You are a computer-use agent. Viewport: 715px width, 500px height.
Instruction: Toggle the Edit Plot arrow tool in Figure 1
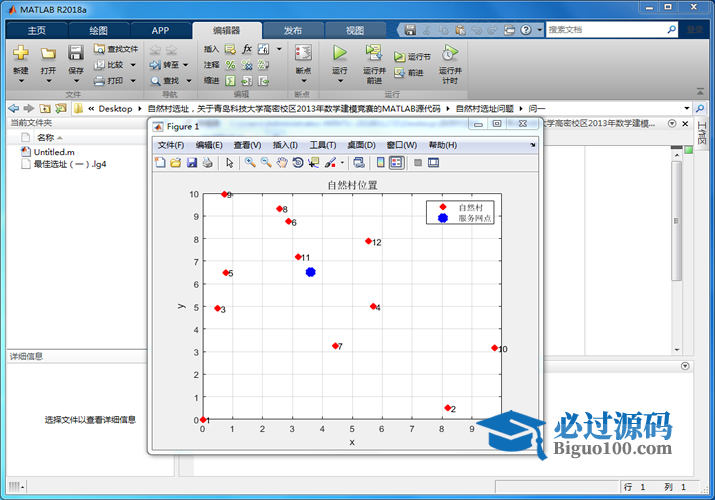(229, 163)
